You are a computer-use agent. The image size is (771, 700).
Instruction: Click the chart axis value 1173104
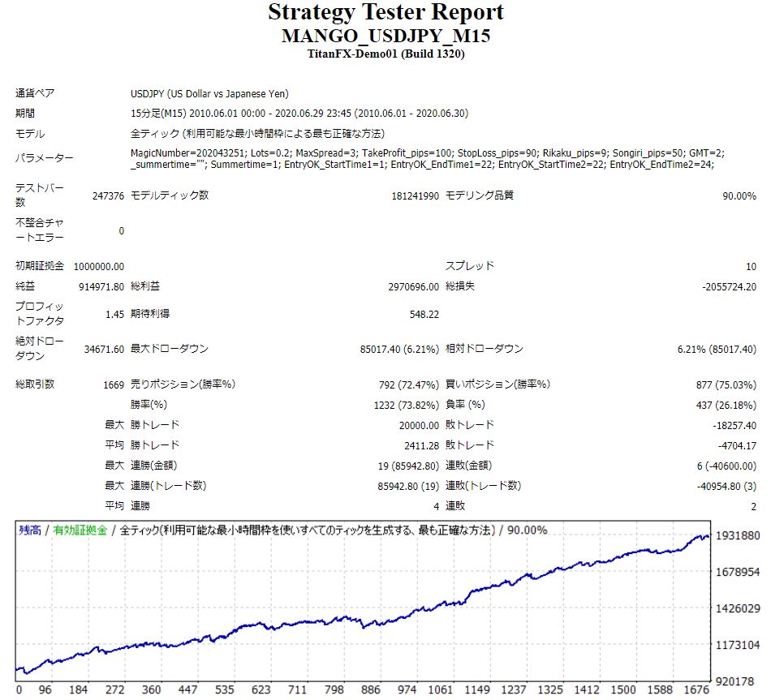[x=738, y=645]
